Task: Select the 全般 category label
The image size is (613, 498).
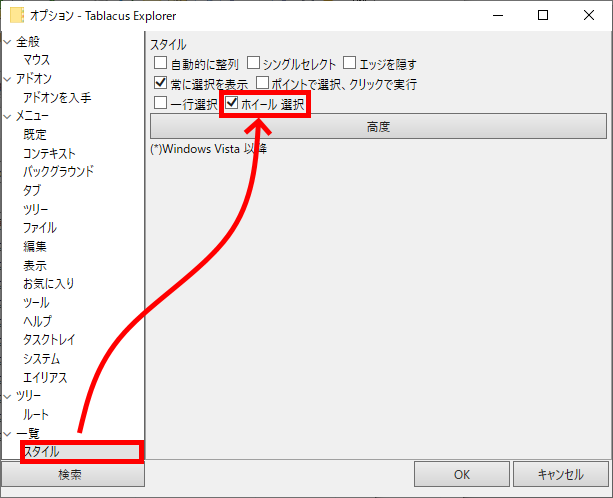Action: tap(28, 42)
